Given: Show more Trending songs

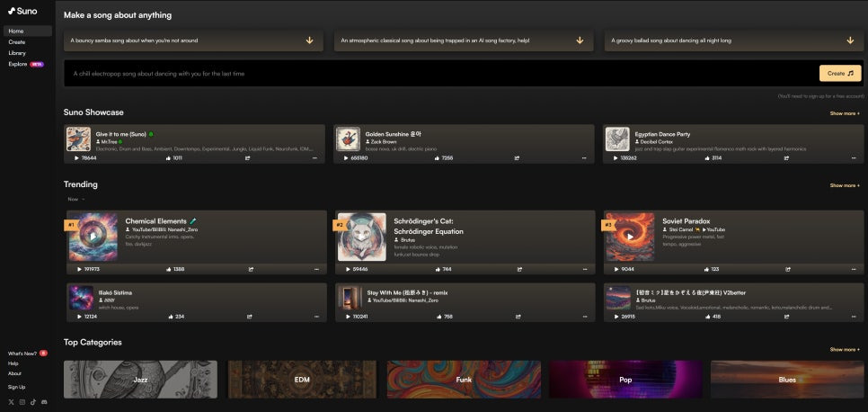Looking at the screenshot, I should pos(845,186).
